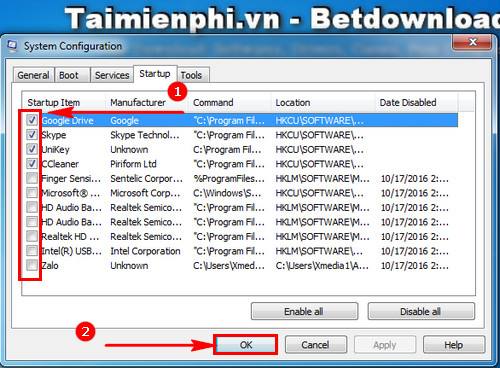Enable the Finger Sensing startup item
Image resolution: width=500 pixels, height=368 pixels.
tap(32, 178)
